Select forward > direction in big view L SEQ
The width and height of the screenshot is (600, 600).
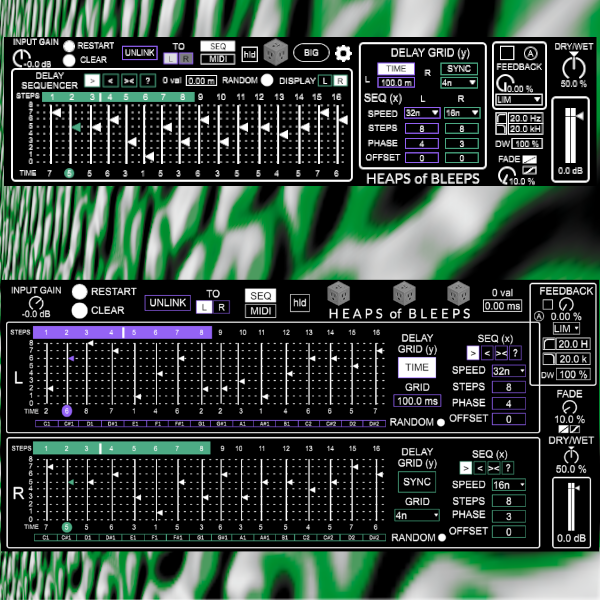point(473,353)
